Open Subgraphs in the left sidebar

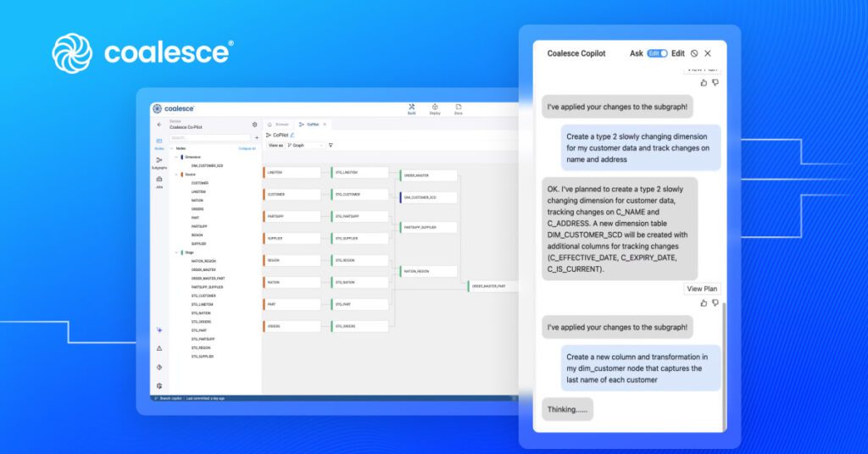coord(159,161)
